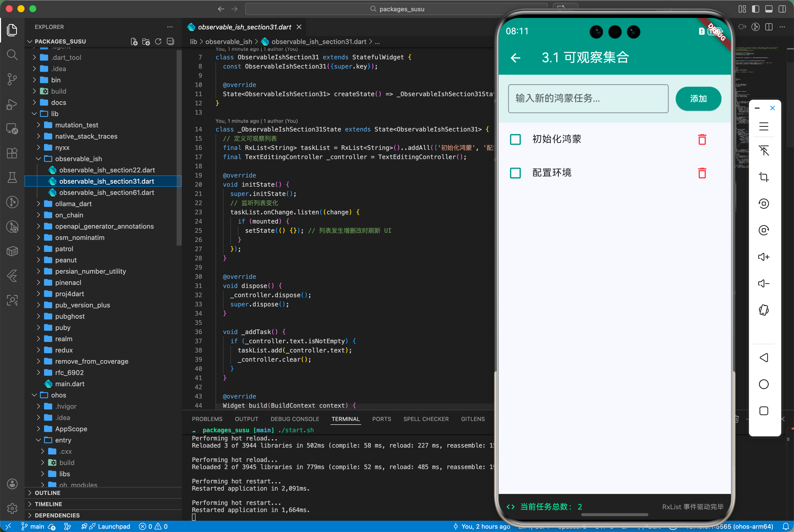
Task: Refresh the Explorer file tree
Action: (158, 41)
